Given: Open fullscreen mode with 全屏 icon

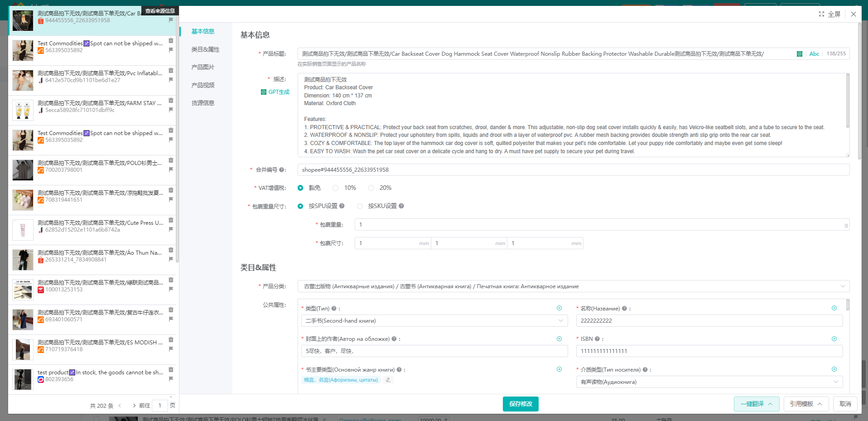Looking at the screenshot, I should [x=821, y=14].
